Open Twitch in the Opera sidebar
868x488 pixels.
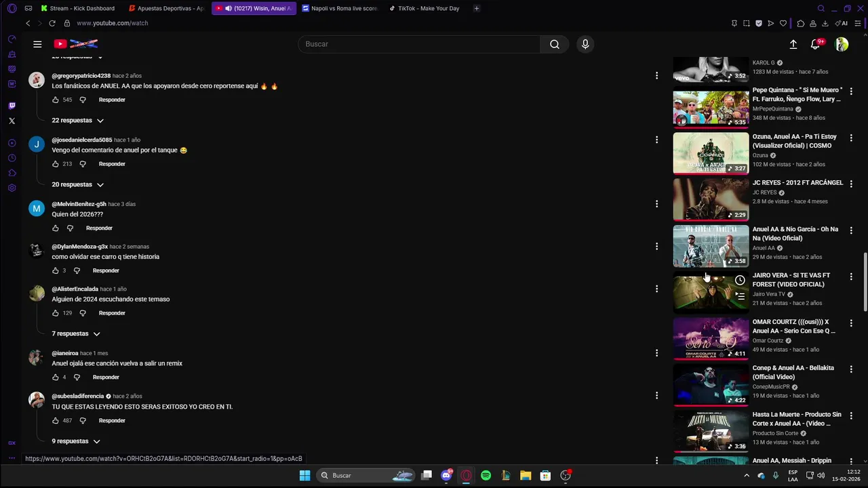coord(12,106)
